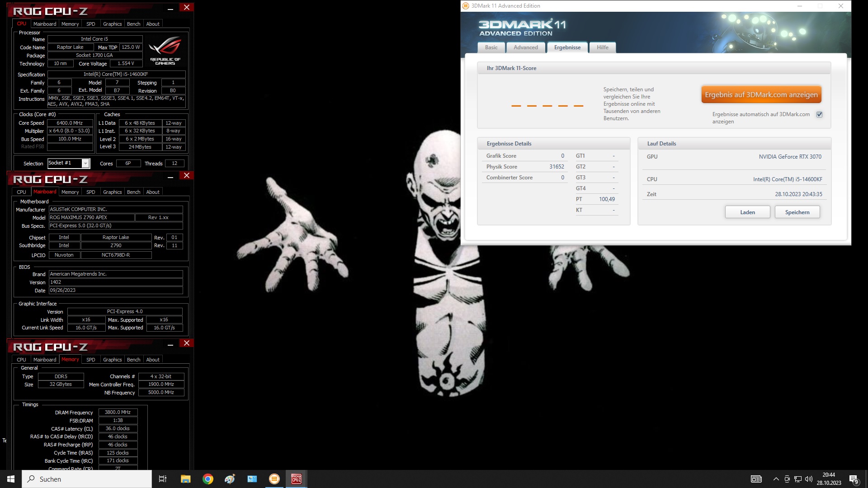The width and height of the screenshot is (868, 488).
Task: Switch to the Basic tab in 3DMark
Action: click(x=491, y=47)
